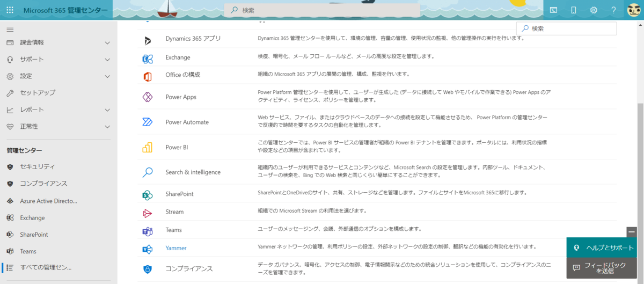Click the Yammer icon
The width and height of the screenshot is (644, 284).
[x=148, y=249]
